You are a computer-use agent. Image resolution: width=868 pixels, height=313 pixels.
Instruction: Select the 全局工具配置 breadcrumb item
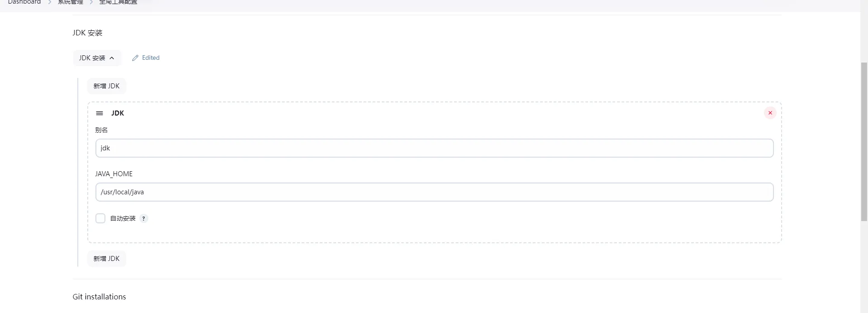118,2
